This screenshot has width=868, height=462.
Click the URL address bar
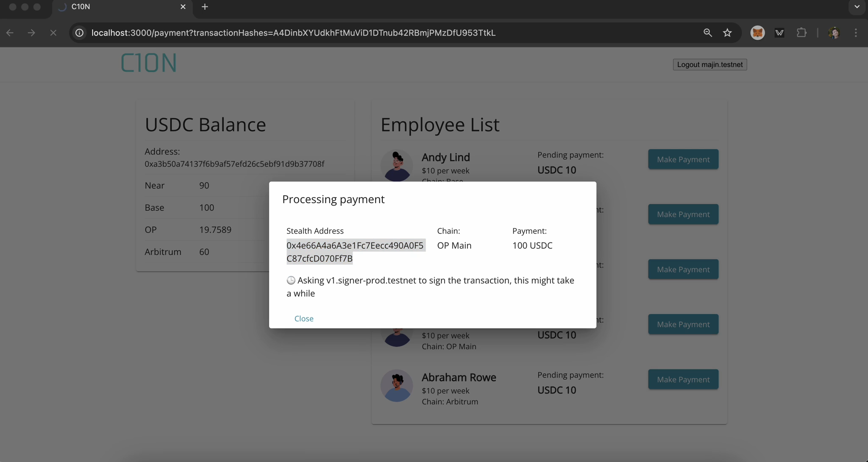293,33
